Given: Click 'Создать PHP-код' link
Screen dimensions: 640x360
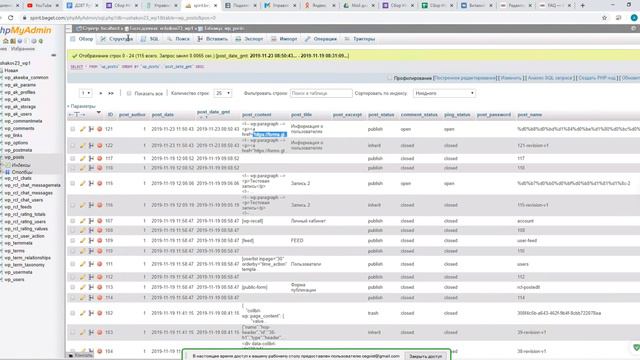Looking at the screenshot, I should 597,78.
